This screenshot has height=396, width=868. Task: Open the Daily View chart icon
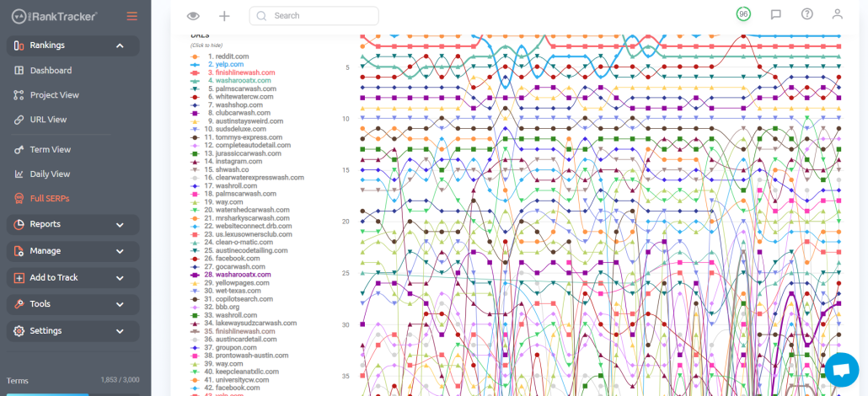click(x=19, y=174)
